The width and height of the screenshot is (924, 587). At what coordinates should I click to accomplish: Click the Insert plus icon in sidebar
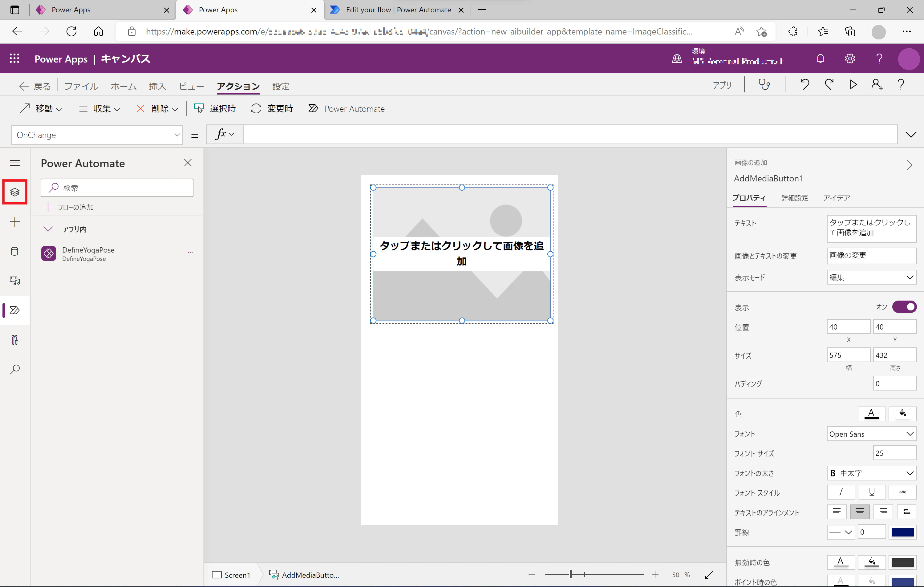pos(14,222)
